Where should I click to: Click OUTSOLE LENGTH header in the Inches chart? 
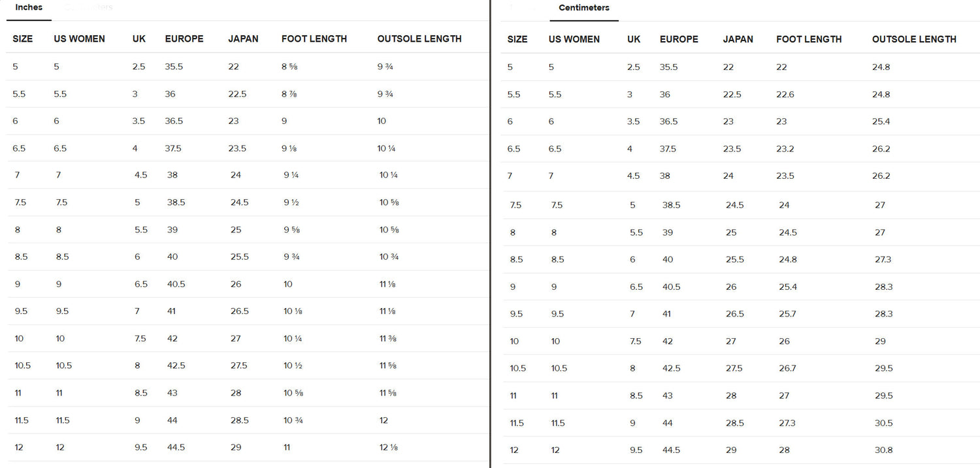(x=419, y=39)
